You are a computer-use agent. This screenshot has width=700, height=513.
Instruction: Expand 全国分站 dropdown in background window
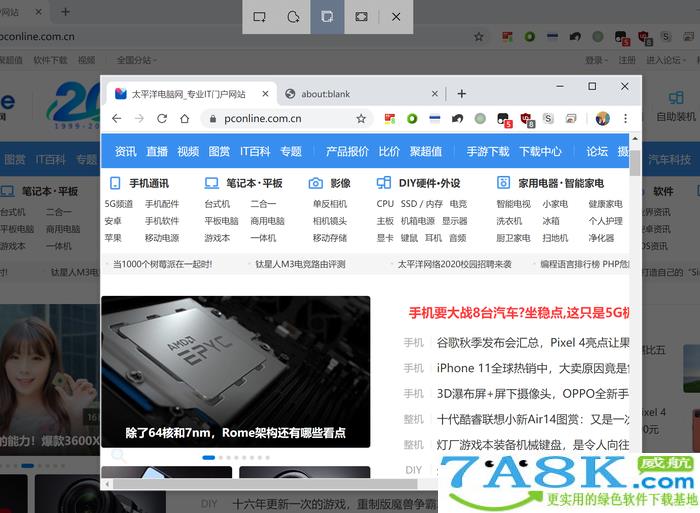pos(137,60)
